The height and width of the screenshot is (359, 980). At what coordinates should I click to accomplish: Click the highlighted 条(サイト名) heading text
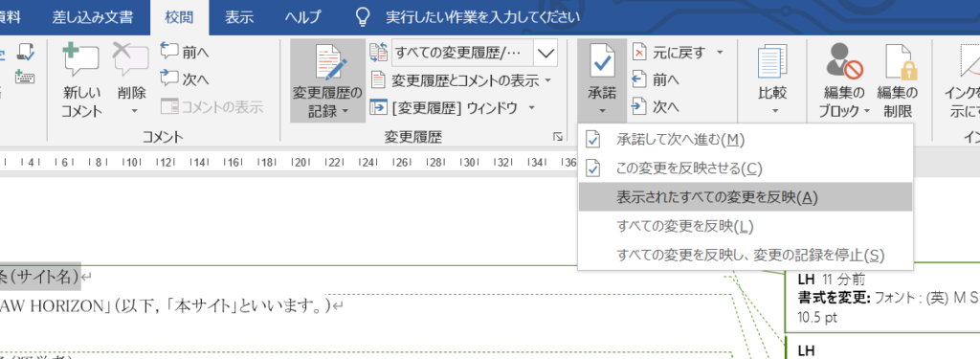click(40, 276)
